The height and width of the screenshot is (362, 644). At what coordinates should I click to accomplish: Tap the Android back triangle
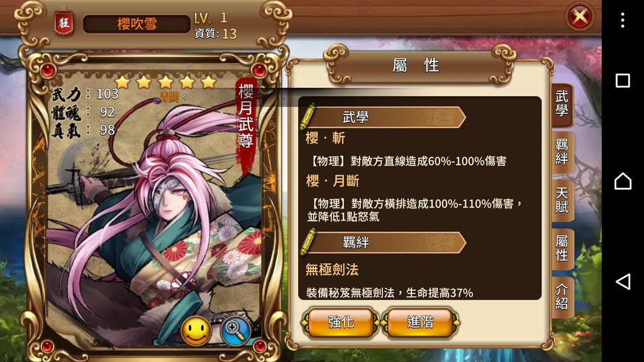coord(623,282)
